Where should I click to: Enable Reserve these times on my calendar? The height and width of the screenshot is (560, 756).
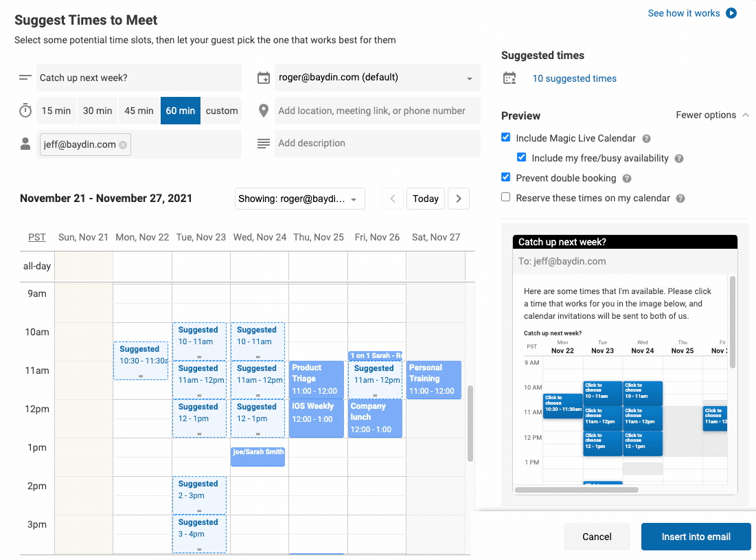(506, 197)
